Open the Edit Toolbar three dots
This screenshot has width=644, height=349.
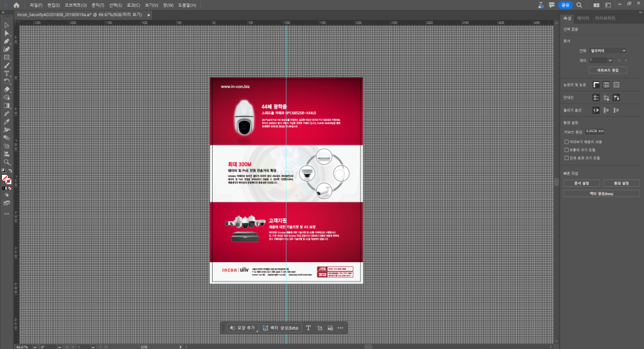pos(7,214)
